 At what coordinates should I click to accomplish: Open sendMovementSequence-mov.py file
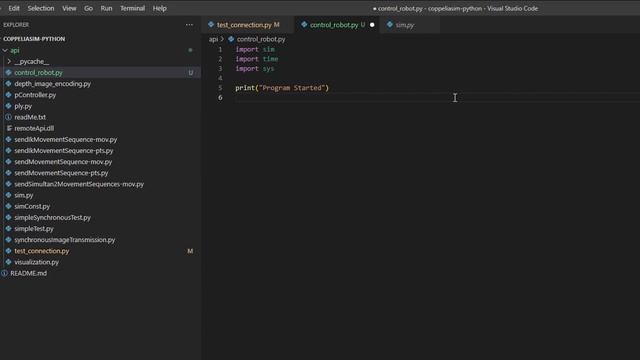[x=63, y=162]
